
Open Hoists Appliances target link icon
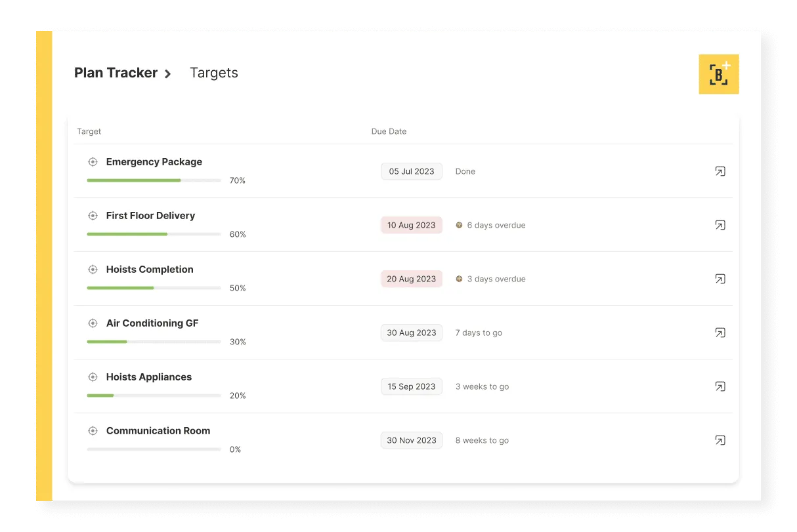(x=720, y=386)
